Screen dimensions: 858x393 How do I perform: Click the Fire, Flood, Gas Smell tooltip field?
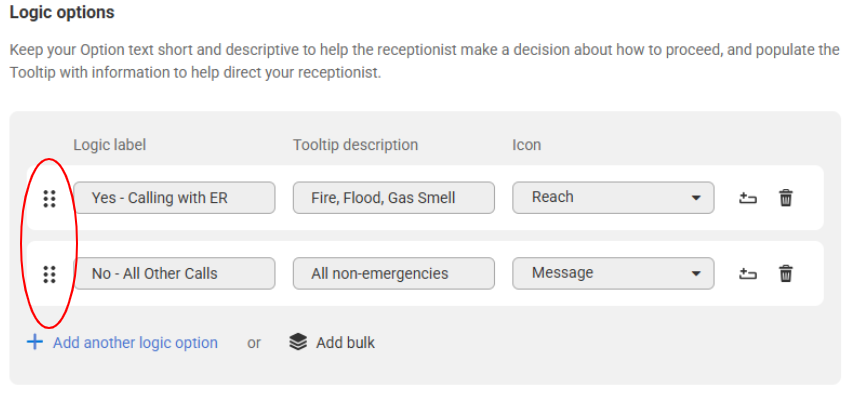click(x=394, y=198)
